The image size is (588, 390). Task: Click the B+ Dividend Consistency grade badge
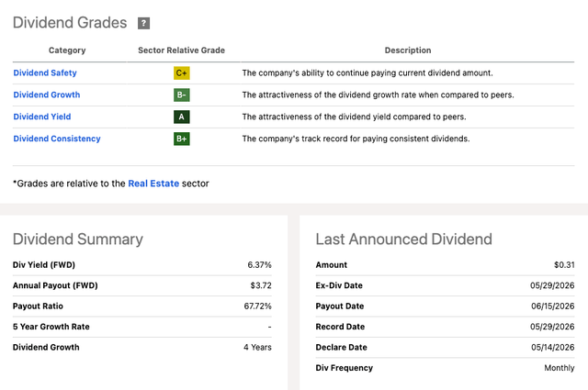[182, 139]
